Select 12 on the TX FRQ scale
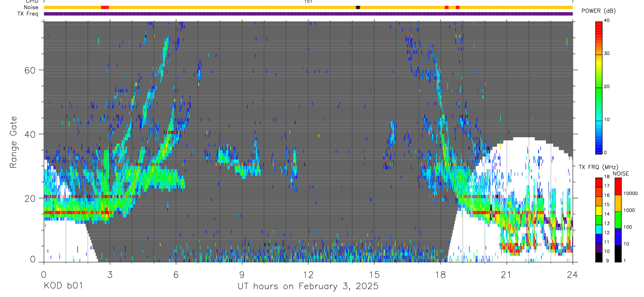 click(607, 233)
